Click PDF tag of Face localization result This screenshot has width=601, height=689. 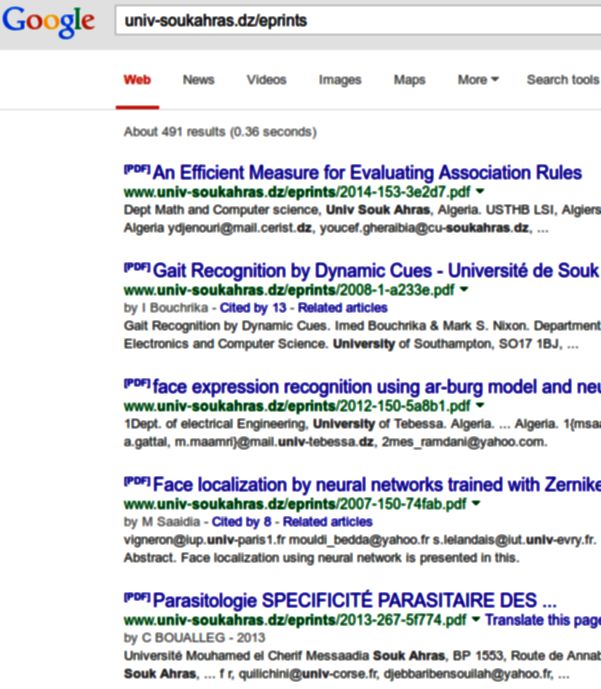pos(138,481)
